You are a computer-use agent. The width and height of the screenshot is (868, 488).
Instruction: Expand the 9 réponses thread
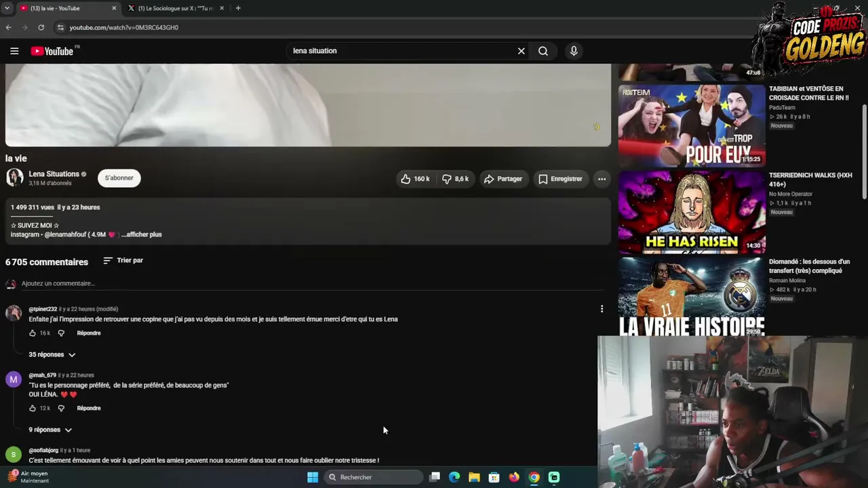(50, 430)
